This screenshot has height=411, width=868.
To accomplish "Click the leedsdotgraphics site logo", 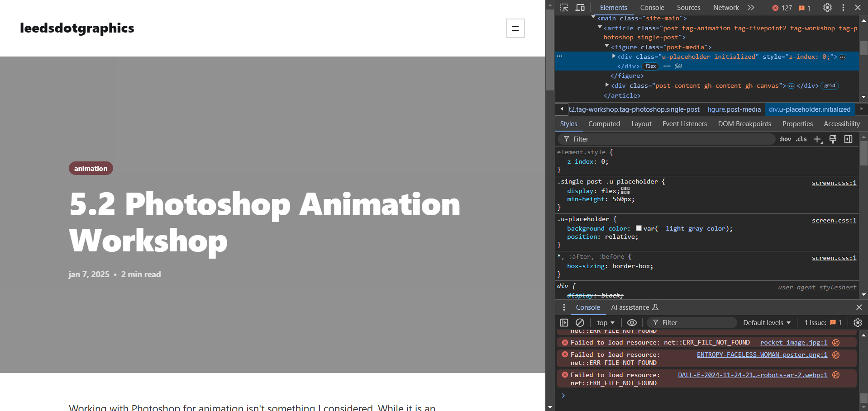I will [x=77, y=28].
